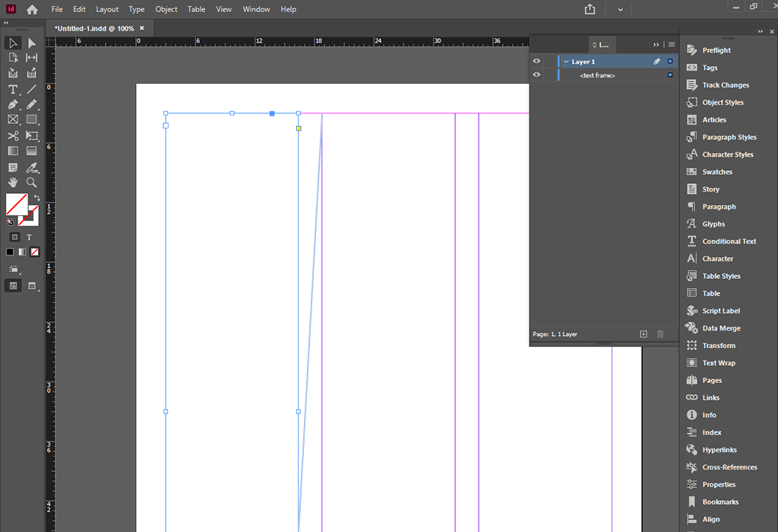Click the Fill color swatch

[17, 204]
